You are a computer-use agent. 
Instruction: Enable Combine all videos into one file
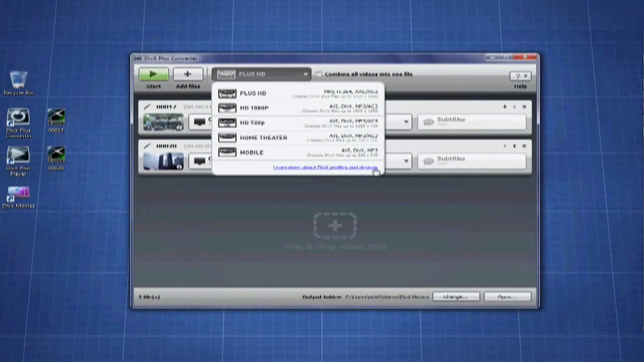pos(318,74)
